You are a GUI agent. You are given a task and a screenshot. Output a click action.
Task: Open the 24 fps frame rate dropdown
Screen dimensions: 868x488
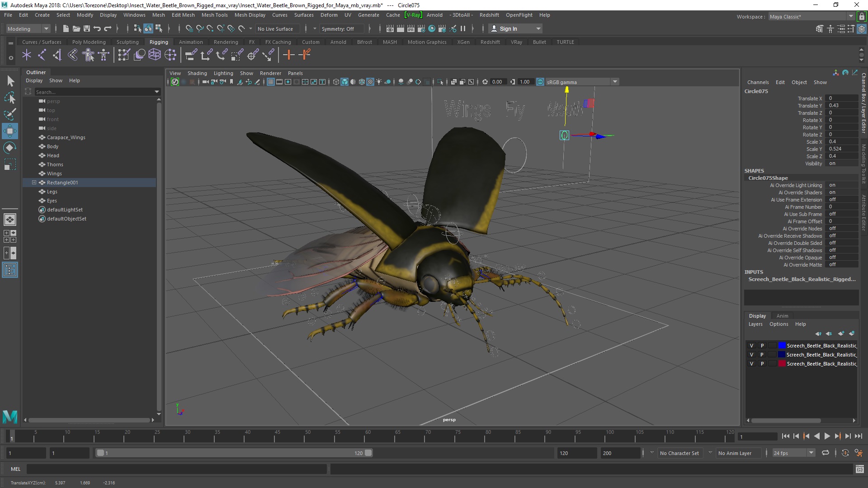(x=793, y=453)
